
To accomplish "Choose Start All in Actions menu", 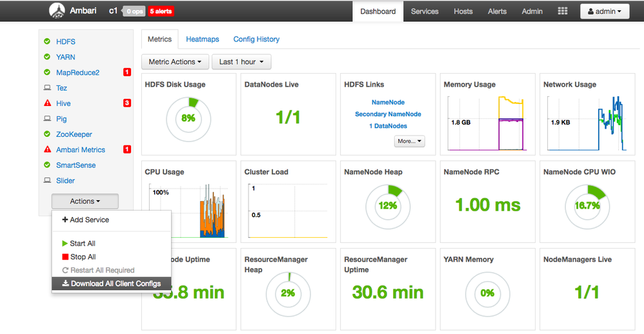I will tap(111, 244).
